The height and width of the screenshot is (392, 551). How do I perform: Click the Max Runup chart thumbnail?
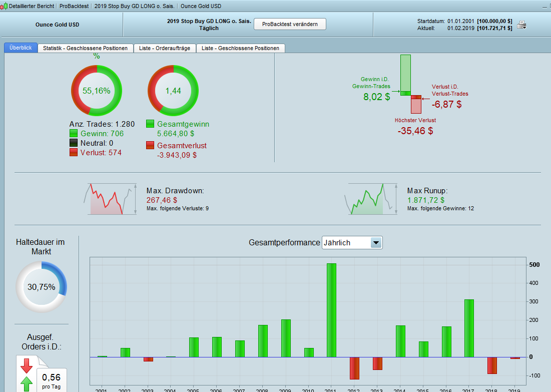(x=371, y=199)
